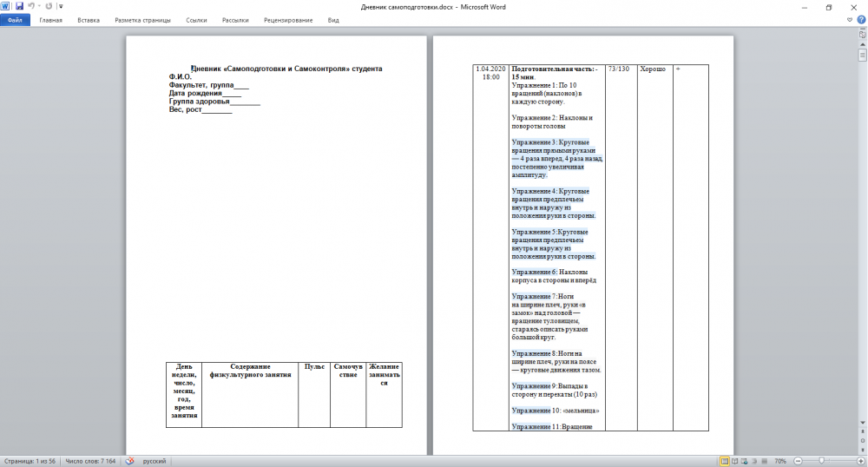Open Word Help with the question mark
The image size is (868, 467).
[x=861, y=20]
